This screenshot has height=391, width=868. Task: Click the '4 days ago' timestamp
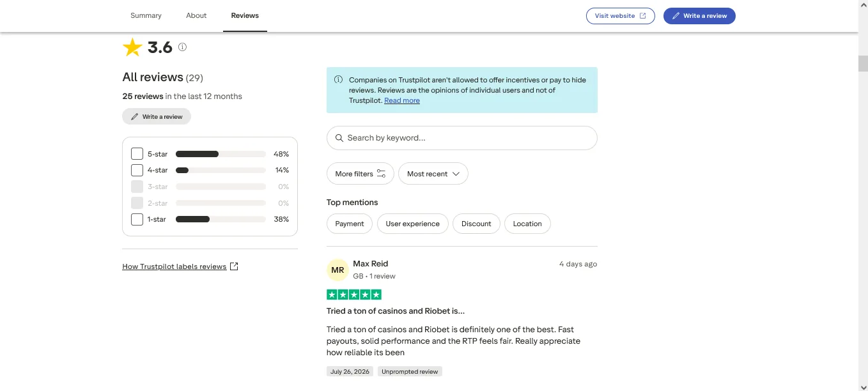[578, 264]
